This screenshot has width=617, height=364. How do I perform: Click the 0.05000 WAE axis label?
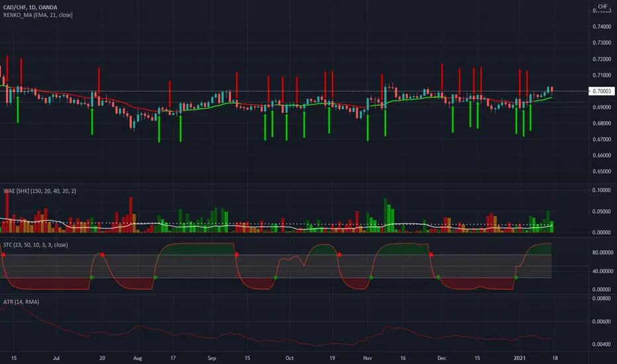[602, 211]
